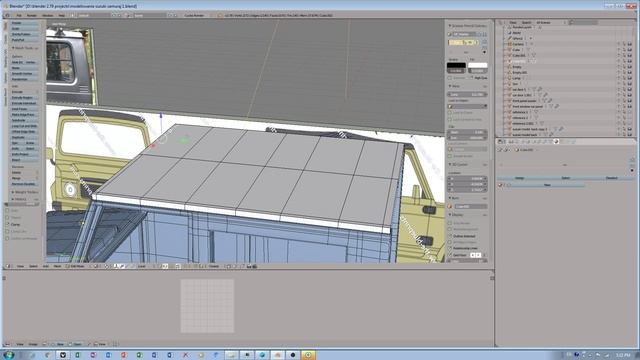
Task: Open the Image menu in UV editor header
Action: point(33,344)
